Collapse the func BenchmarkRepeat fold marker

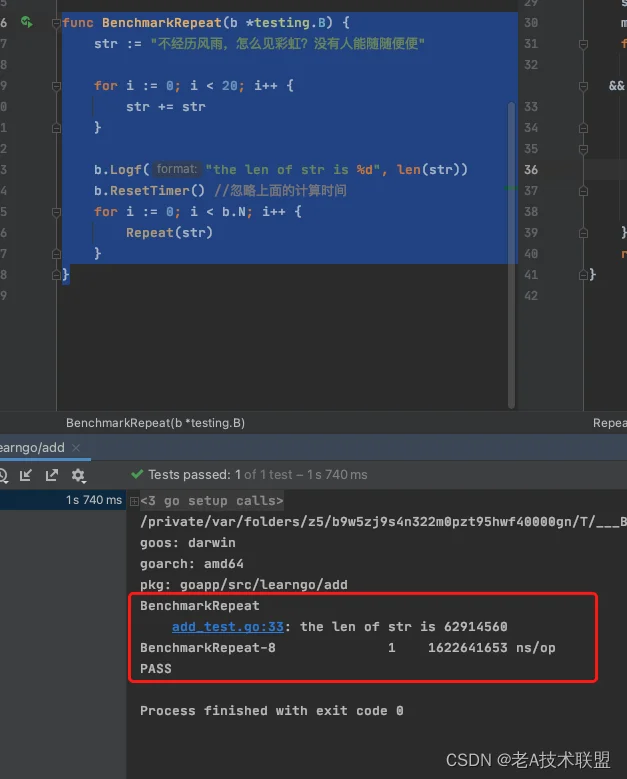pos(57,23)
